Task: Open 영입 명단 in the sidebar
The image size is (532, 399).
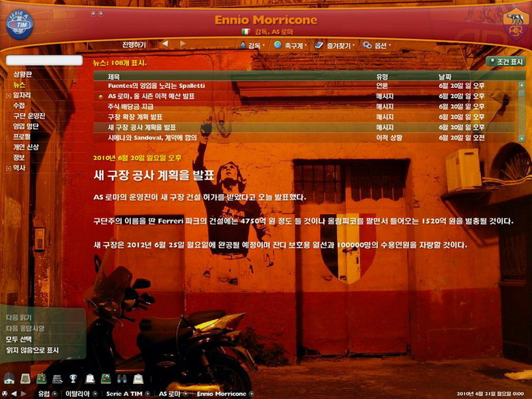Action: click(26, 126)
